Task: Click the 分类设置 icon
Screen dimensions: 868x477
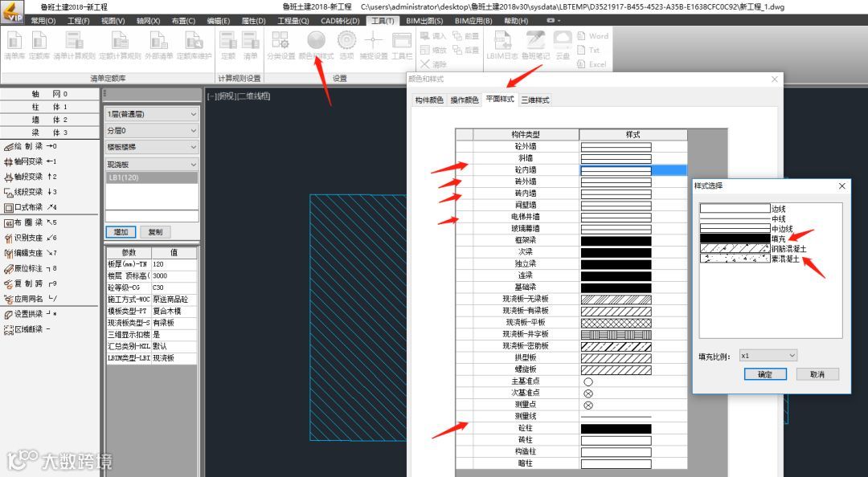Action: (280, 46)
